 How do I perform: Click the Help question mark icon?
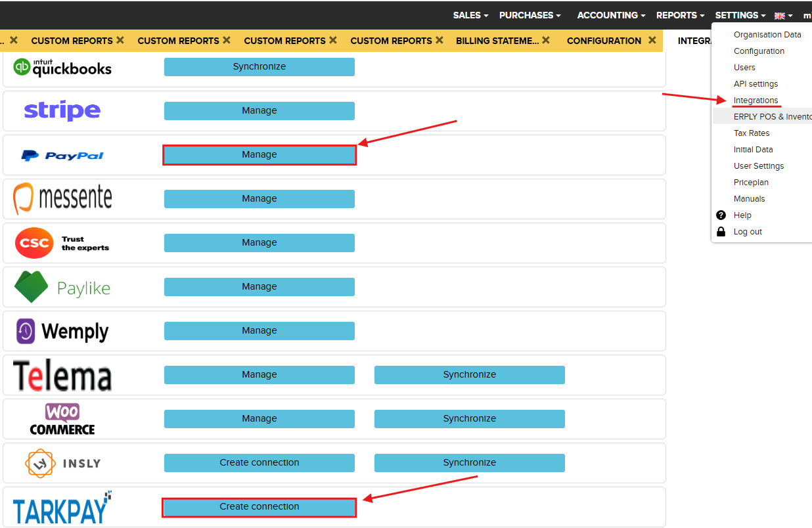pos(721,215)
